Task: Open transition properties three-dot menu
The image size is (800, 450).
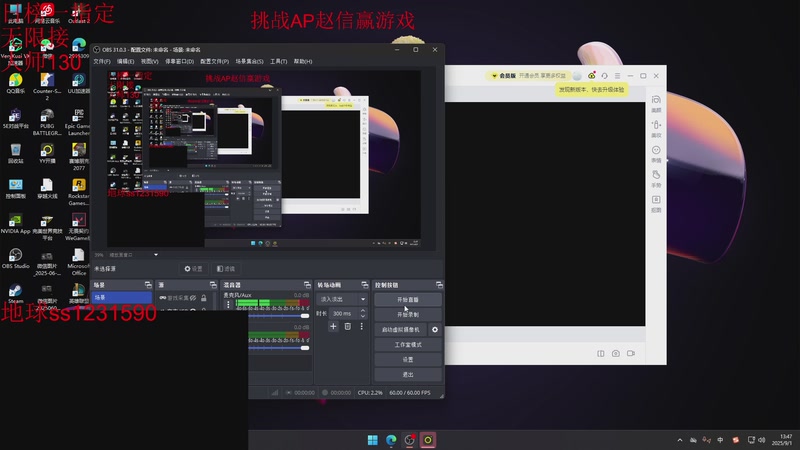Action: coord(362,327)
